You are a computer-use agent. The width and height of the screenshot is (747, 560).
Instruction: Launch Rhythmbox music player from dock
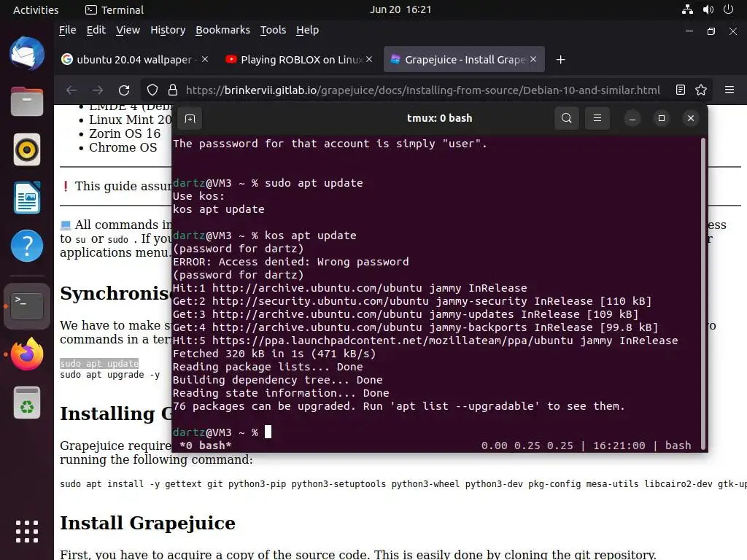coord(27,149)
